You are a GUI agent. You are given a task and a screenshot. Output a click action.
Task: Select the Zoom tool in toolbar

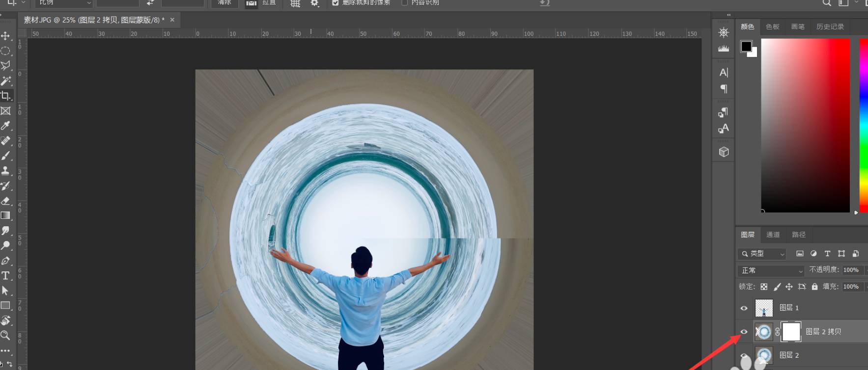(x=5, y=335)
